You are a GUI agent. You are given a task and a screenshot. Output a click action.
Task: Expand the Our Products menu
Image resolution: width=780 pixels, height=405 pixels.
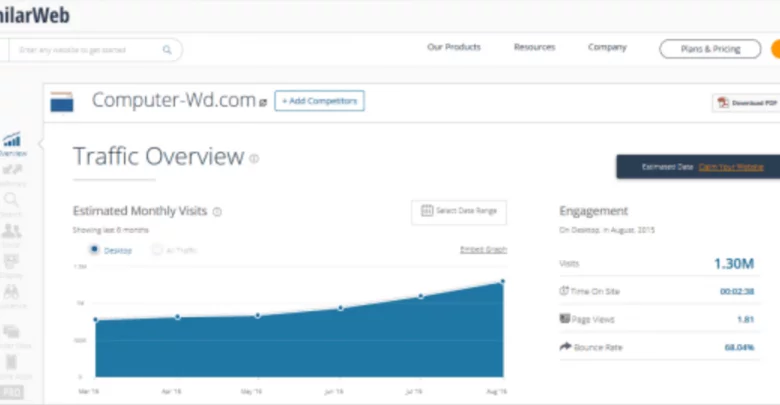(x=453, y=47)
